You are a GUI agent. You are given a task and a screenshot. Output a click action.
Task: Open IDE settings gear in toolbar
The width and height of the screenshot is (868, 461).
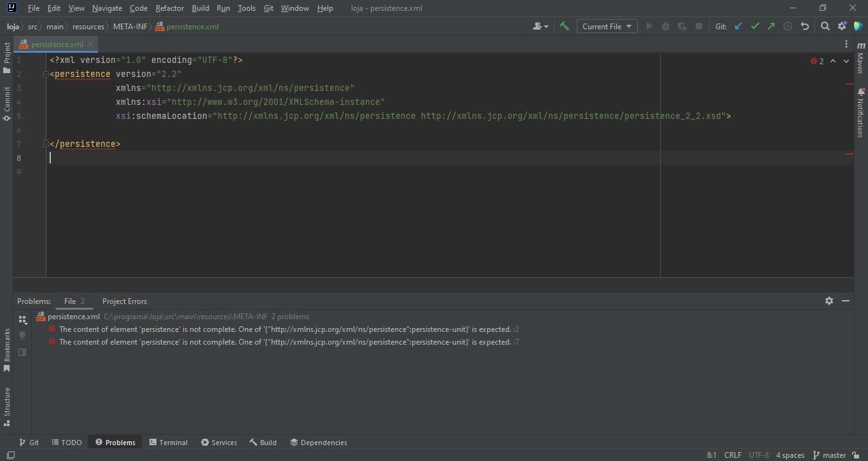coord(842,26)
